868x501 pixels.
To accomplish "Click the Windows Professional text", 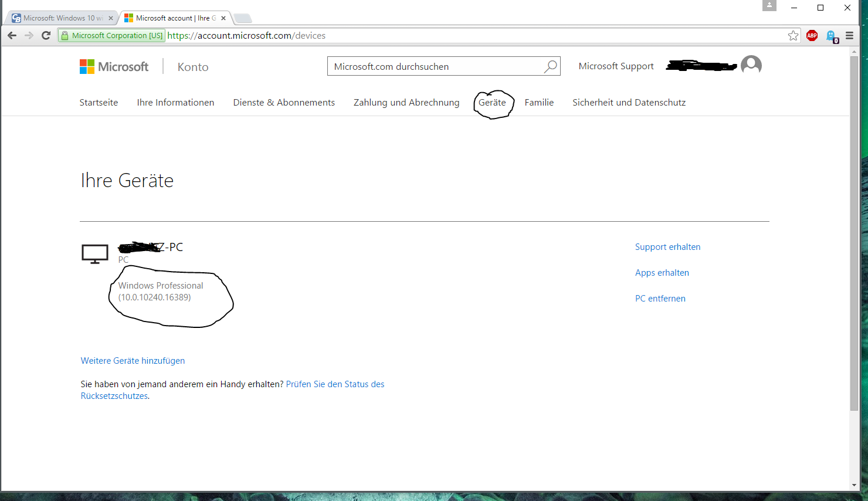I will tap(161, 286).
